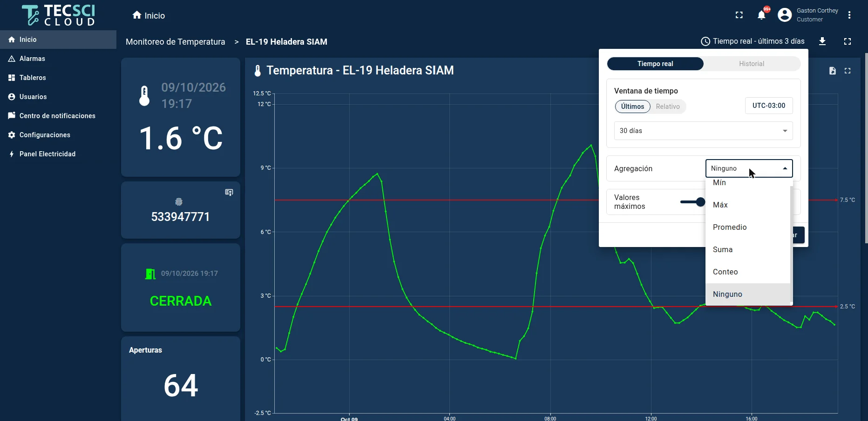Image resolution: width=868 pixels, height=421 pixels.
Task: Open comment icon on ID card
Action: [229, 192]
